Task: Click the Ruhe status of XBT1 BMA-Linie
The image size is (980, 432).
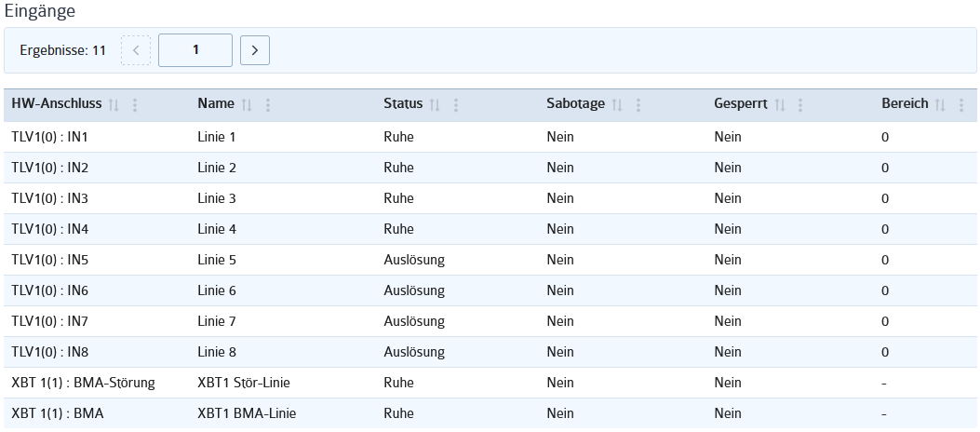Action: (x=398, y=413)
